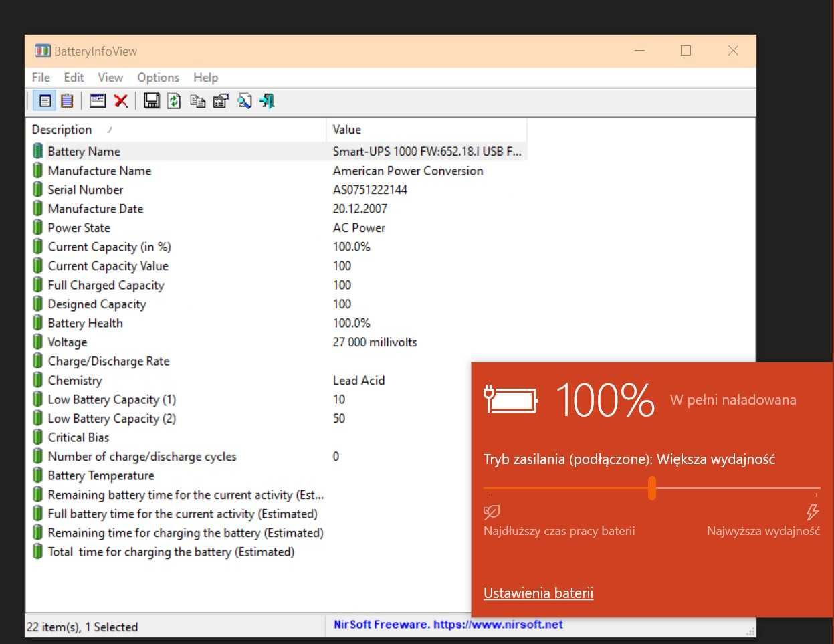Click the Find magnifier toolbar icon

244,101
